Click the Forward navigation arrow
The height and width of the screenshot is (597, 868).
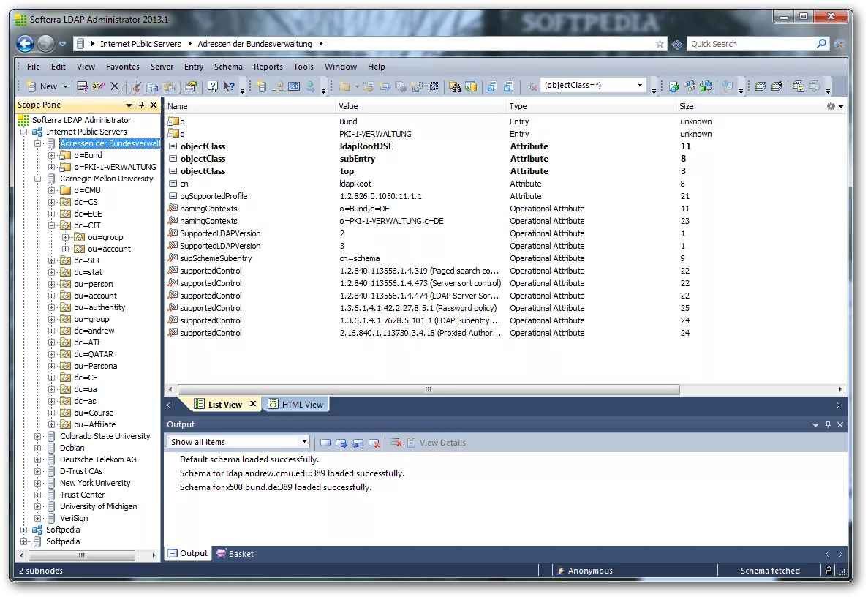46,43
